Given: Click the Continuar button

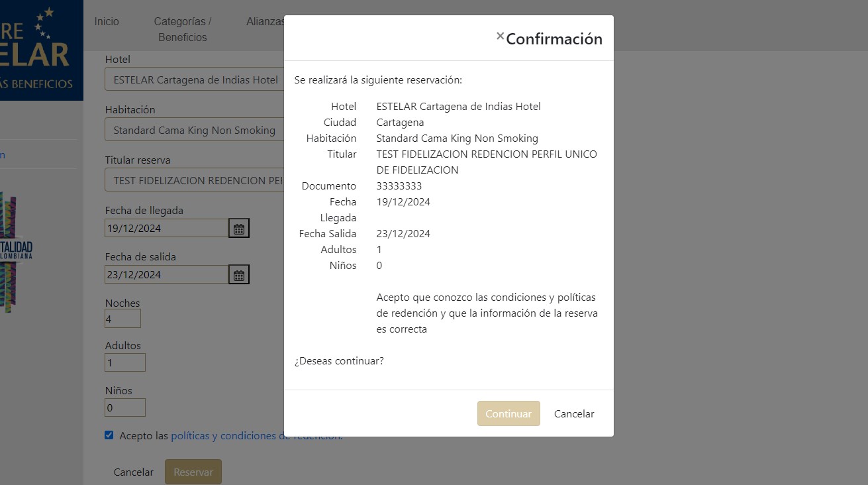Looking at the screenshot, I should click(x=508, y=413).
